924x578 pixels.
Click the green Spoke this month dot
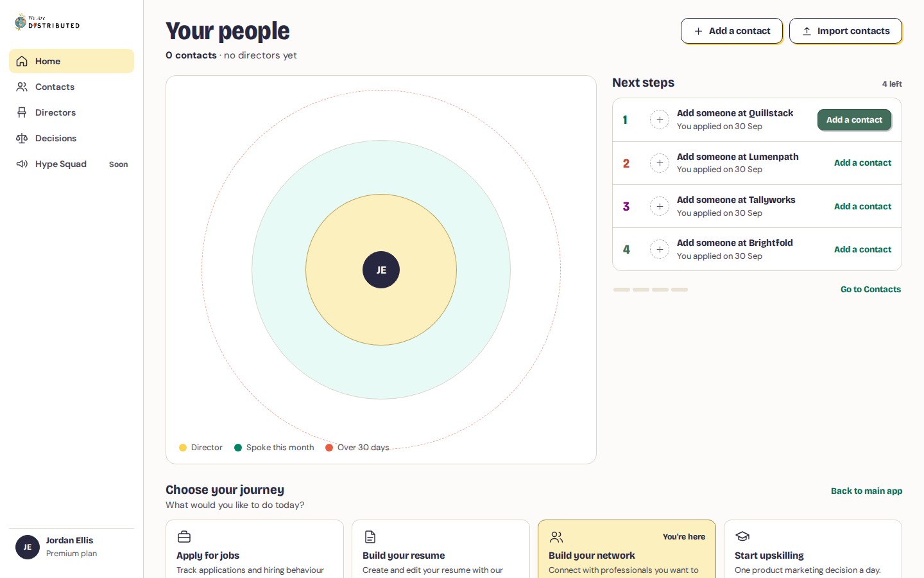pyautogui.click(x=238, y=448)
